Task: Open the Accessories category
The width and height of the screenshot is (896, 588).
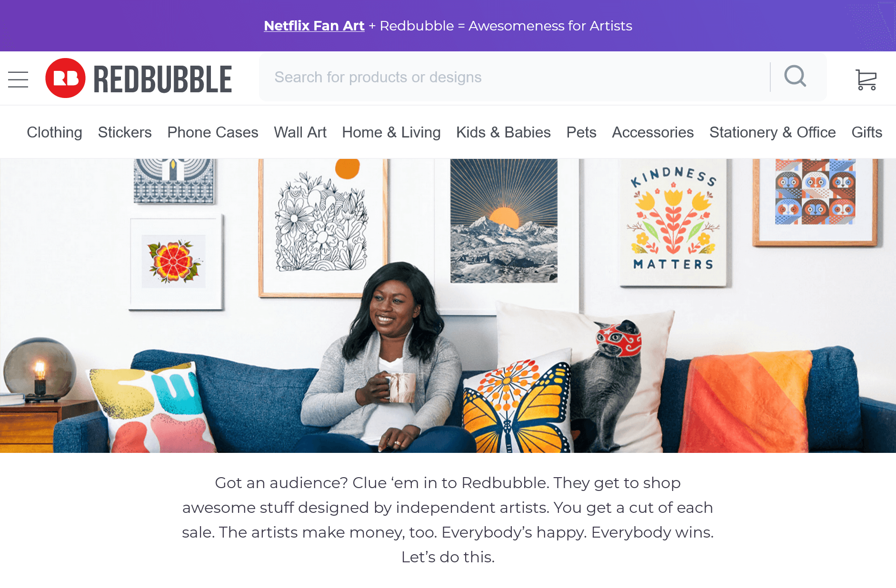Action: (x=653, y=132)
